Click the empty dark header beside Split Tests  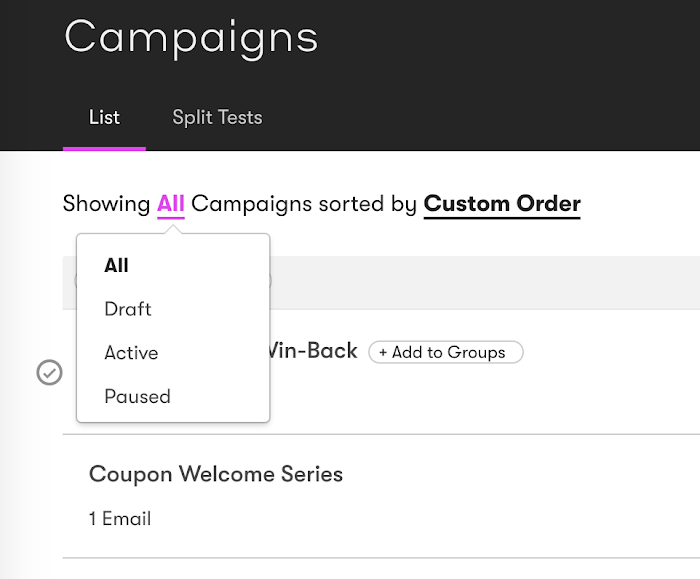click(480, 117)
